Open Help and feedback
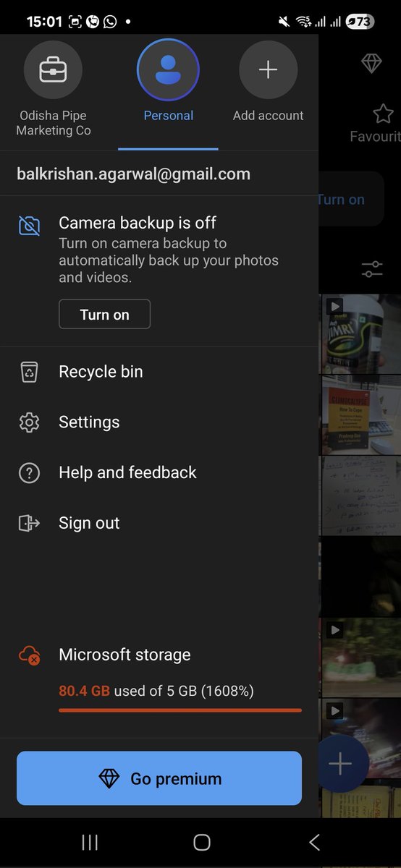401x868 pixels. coord(159,473)
